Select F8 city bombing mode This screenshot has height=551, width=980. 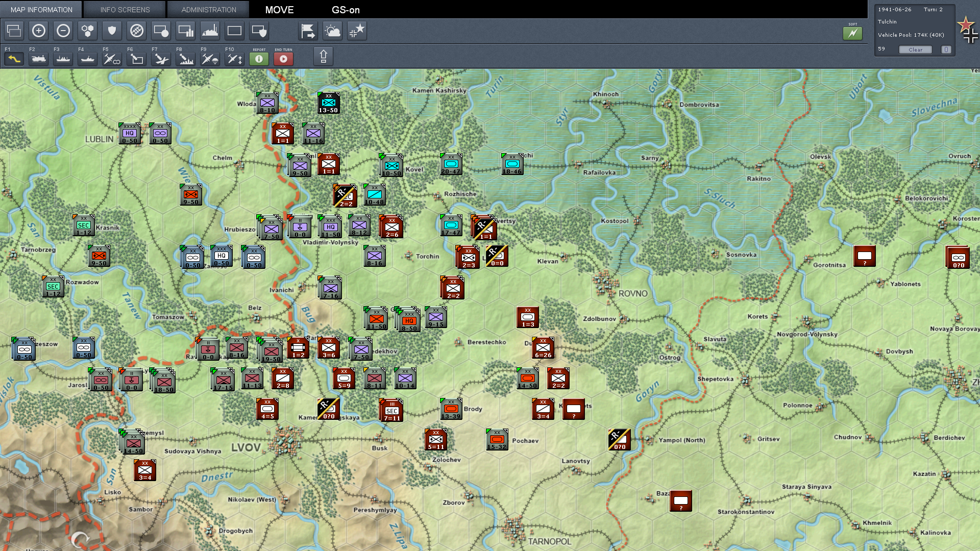click(186, 59)
